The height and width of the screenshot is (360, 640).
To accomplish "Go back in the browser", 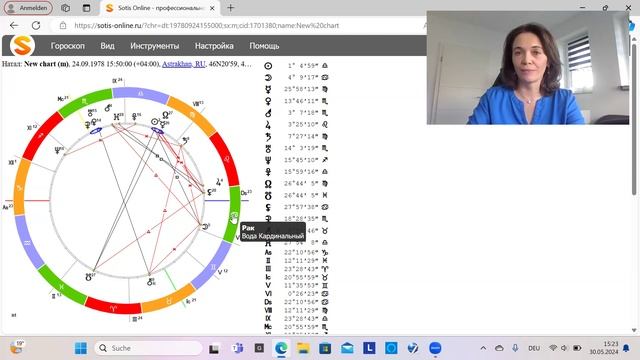I will (14, 25).
